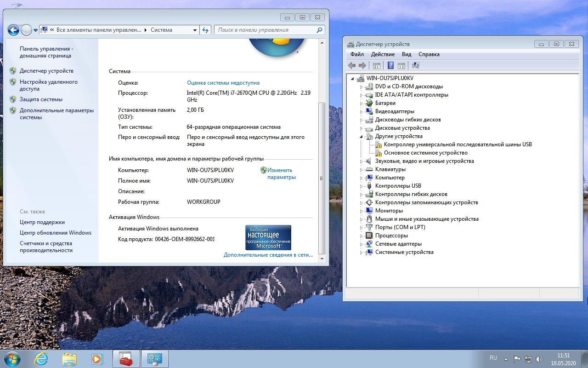Open Панель управления - домашняя страница link
588x368 pixels.
coord(46,52)
